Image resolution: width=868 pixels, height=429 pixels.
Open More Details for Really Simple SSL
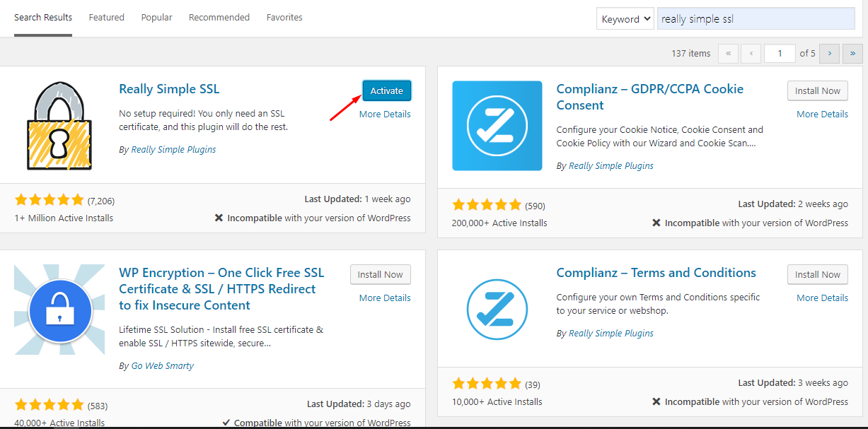click(384, 114)
